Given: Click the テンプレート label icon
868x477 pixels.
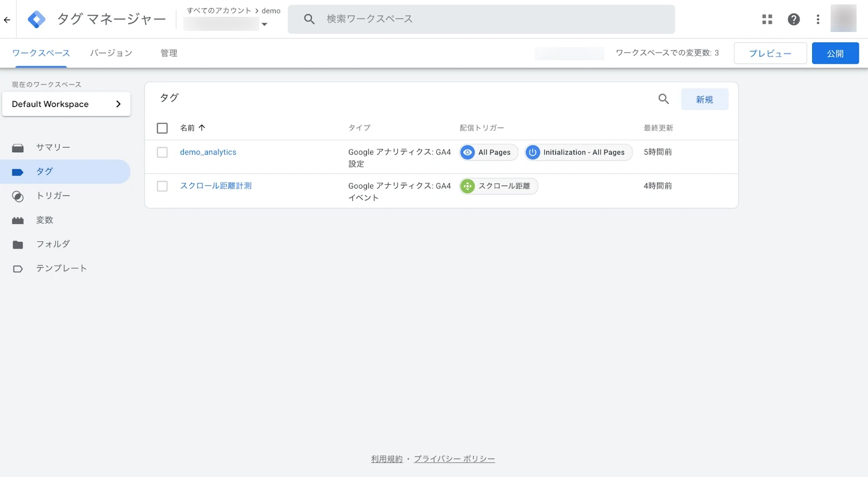Looking at the screenshot, I should tap(18, 269).
